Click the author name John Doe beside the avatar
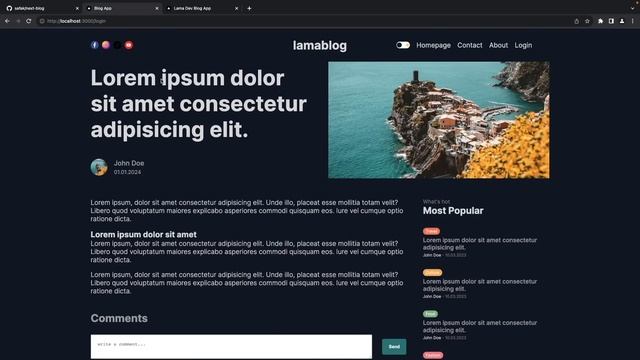 (x=129, y=163)
